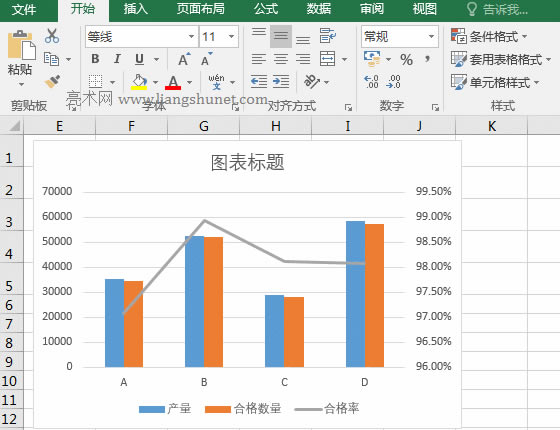560x430 pixels.
Task: Expand the Paste options arrow
Action: (21, 85)
